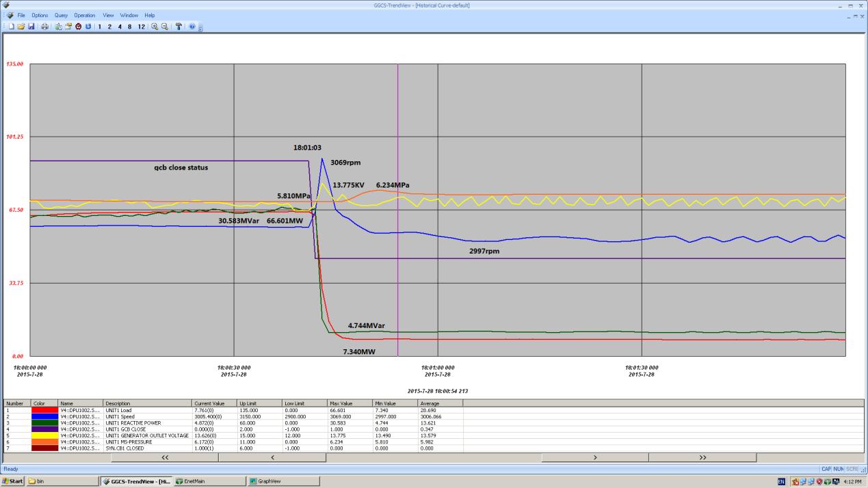The width and height of the screenshot is (868, 488).
Task: Click the Current Value column header
Action: [215, 404]
